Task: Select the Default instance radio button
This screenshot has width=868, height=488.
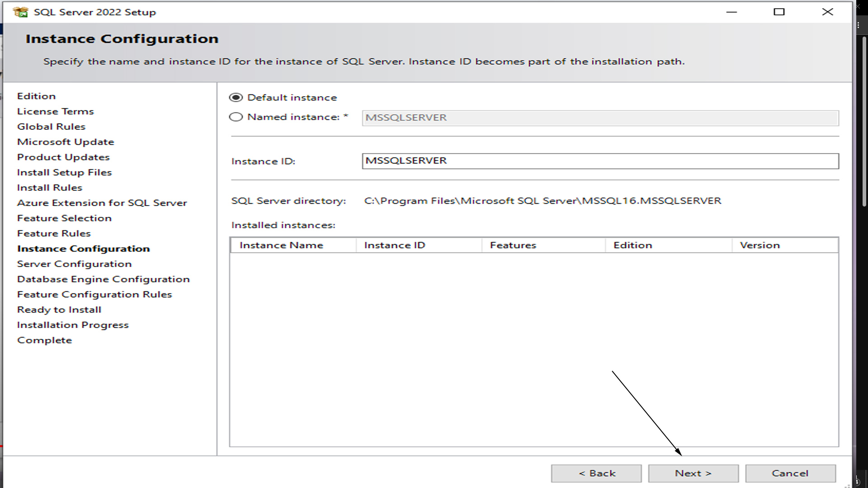Action: (236, 98)
